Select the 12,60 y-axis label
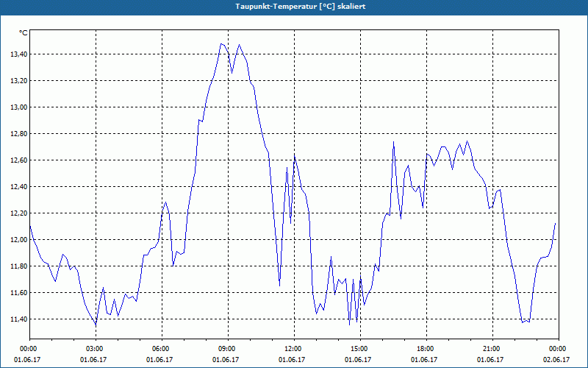The height and width of the screenshot is (368, 588). point(18,160)
